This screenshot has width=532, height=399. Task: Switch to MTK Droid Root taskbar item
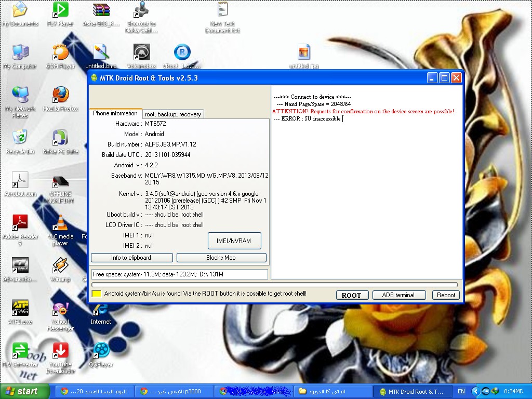point(413,392)
